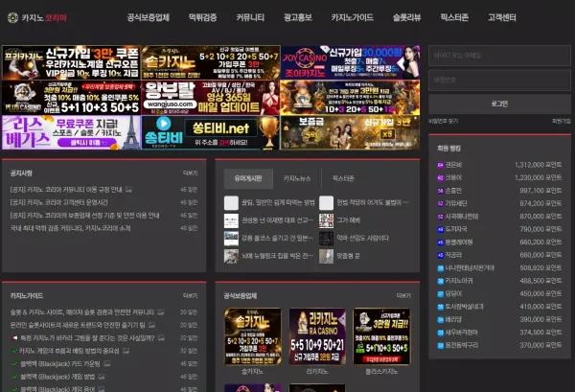Select the 유머게시판 tab
Screen dimensions: 575x392
[x=248, y=178]
